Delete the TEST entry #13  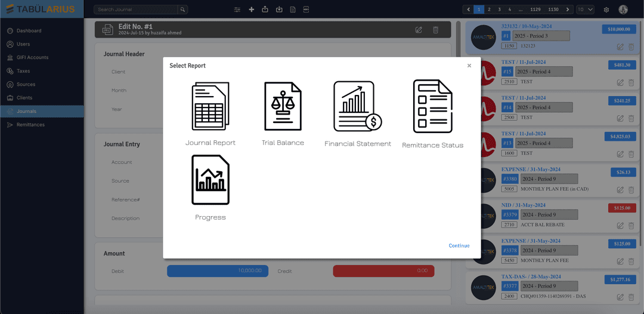(631, 154)
